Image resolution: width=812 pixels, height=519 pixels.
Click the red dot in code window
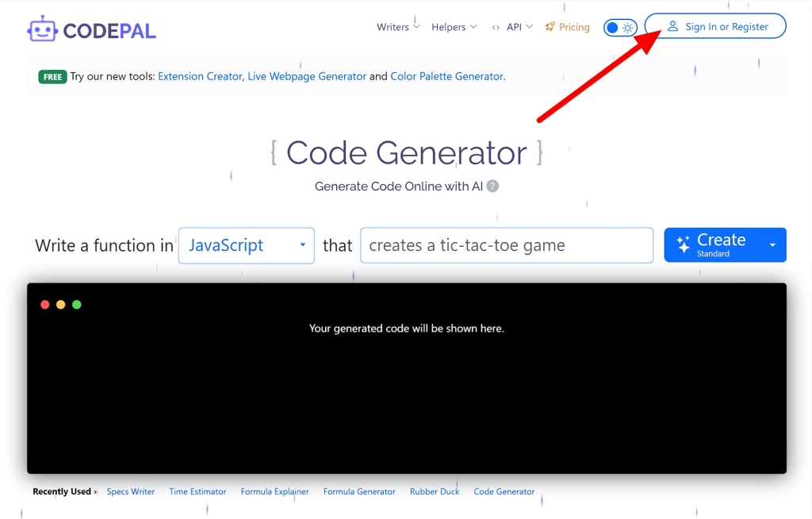(45, 305)
